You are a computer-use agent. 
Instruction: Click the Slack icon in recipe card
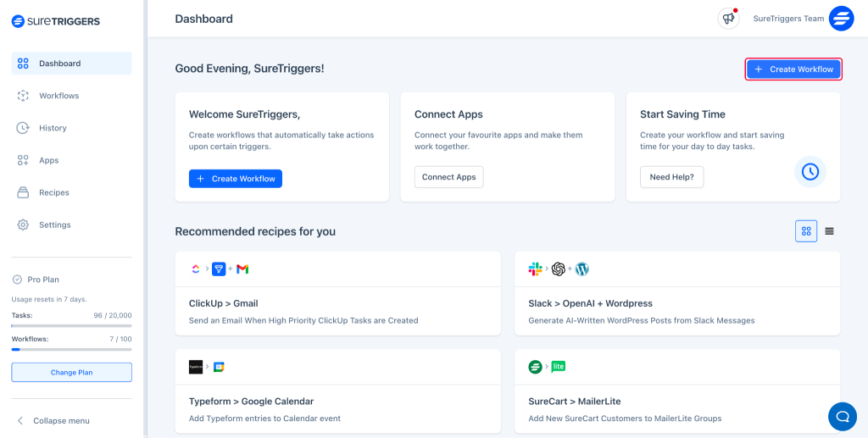tap(535, 269)
